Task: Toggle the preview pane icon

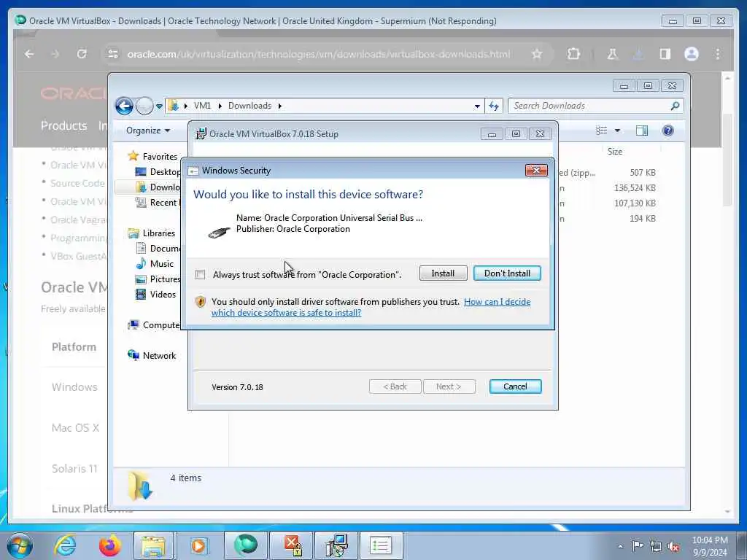Action: click(642, 131)
